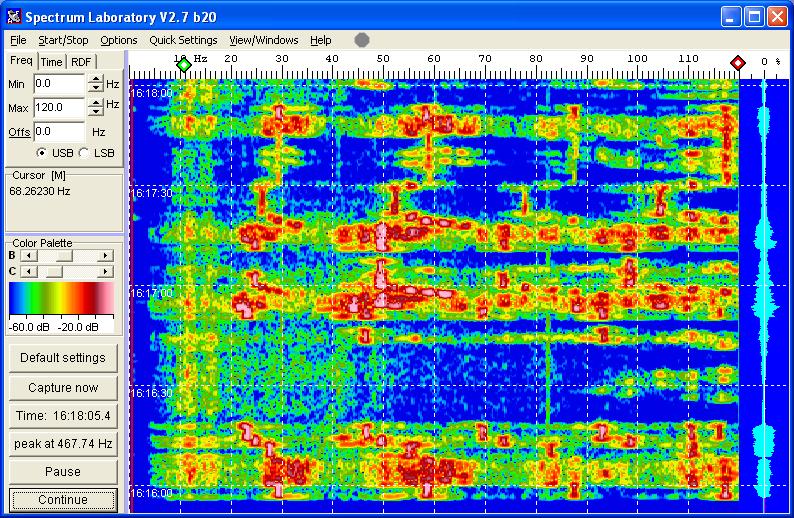Open the File menu
The height and width of the screenshot is (518, 794).
pos(18,40)
